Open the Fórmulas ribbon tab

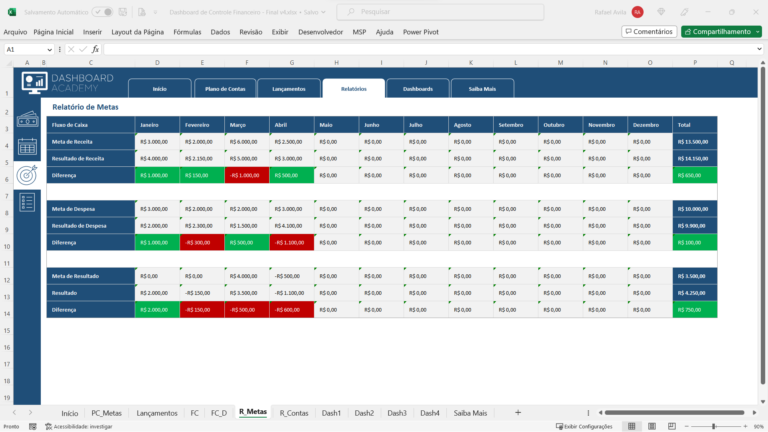coord(187,32)
